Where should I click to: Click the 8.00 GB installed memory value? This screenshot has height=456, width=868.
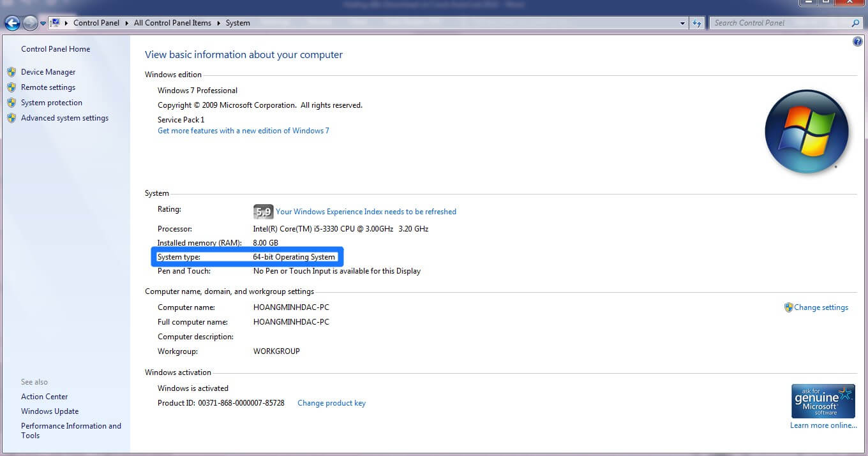(x=266, y=243)
